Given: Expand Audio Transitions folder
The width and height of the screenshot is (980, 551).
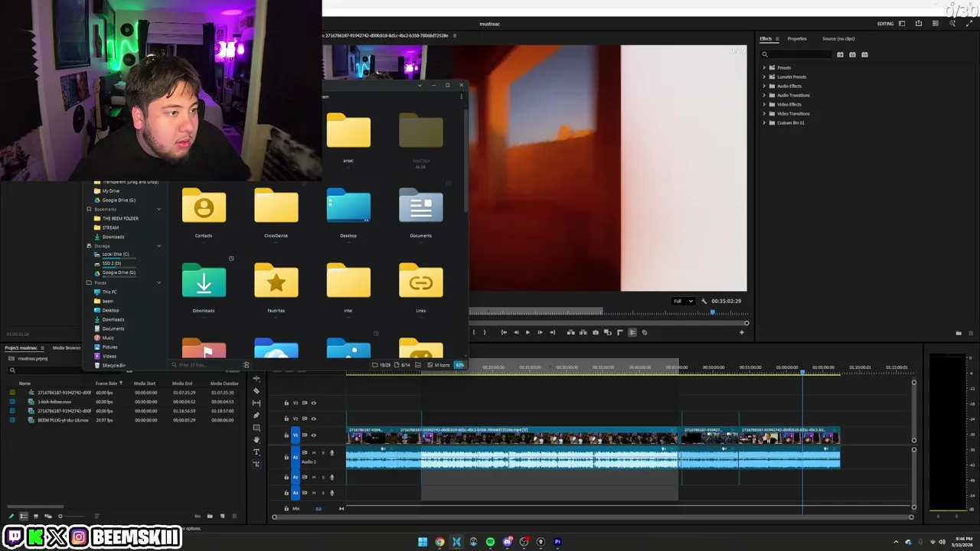Looking at the screenshot, I should [764, 95].
